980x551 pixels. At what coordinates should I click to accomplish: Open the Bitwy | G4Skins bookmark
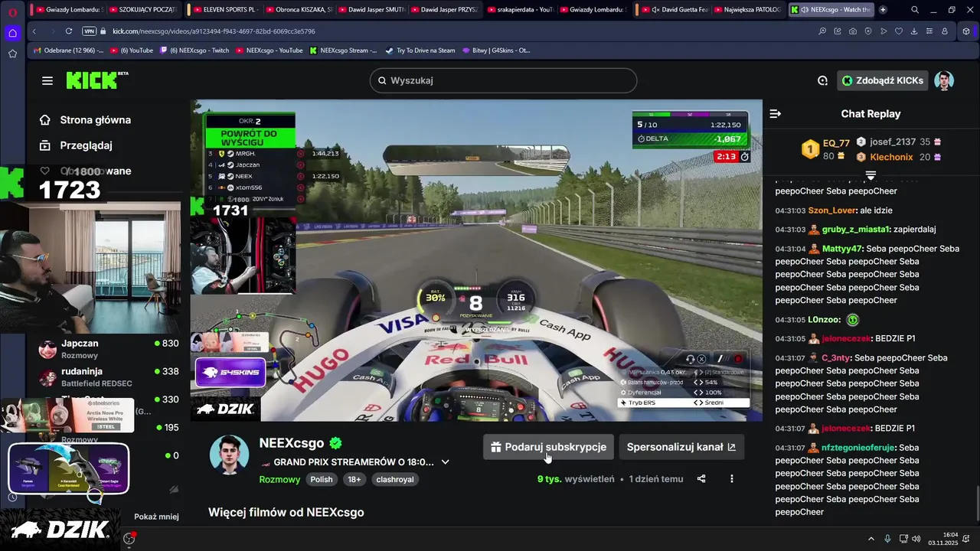coord(496,51)
